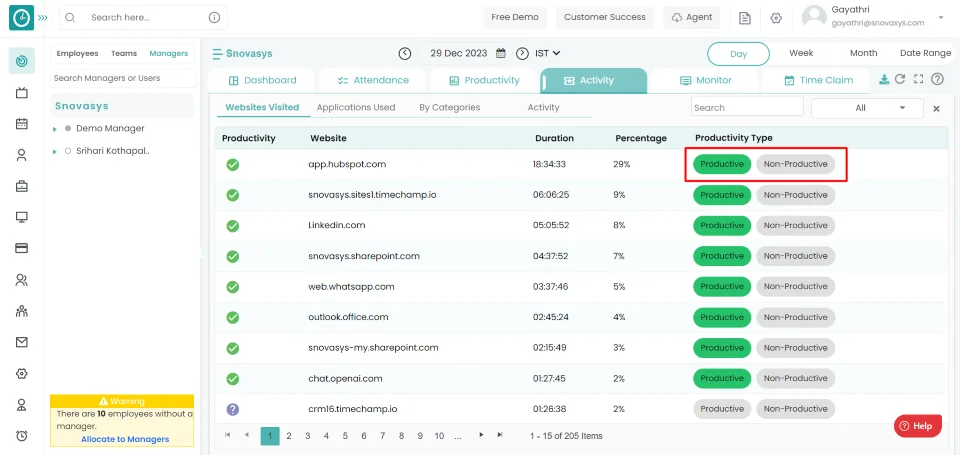960x455 pixels.
Task: Click the download report icon
Action: click(883, 79)
